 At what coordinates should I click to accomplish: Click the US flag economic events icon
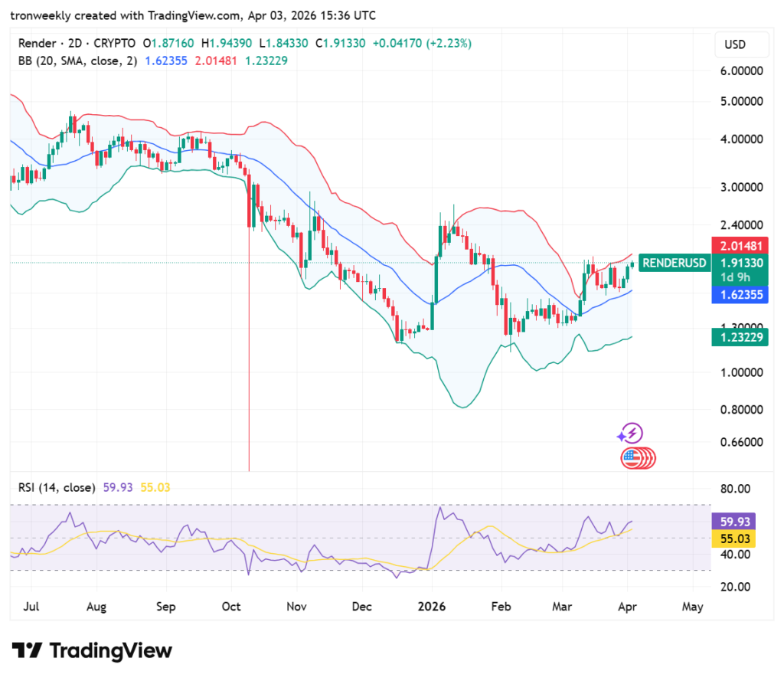tap(632, 458)
